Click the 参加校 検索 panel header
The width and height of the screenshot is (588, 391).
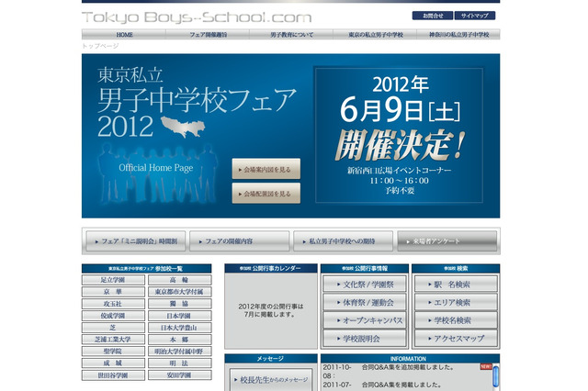point(456,269)
